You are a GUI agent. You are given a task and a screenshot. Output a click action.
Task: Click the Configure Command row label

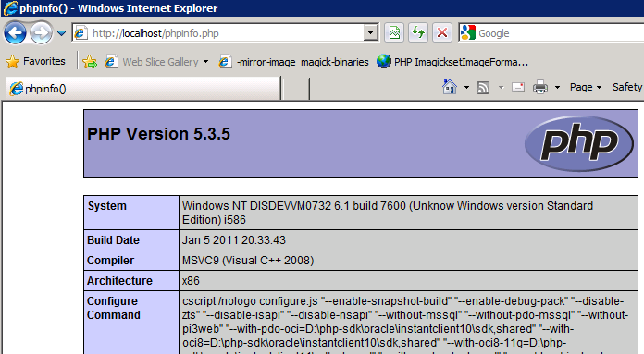click(114, 308)
